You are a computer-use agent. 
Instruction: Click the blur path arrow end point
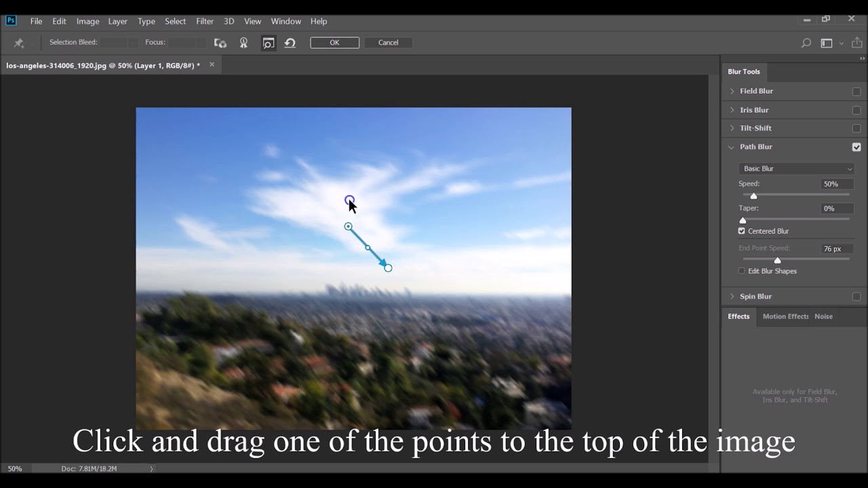click(388, 268)
